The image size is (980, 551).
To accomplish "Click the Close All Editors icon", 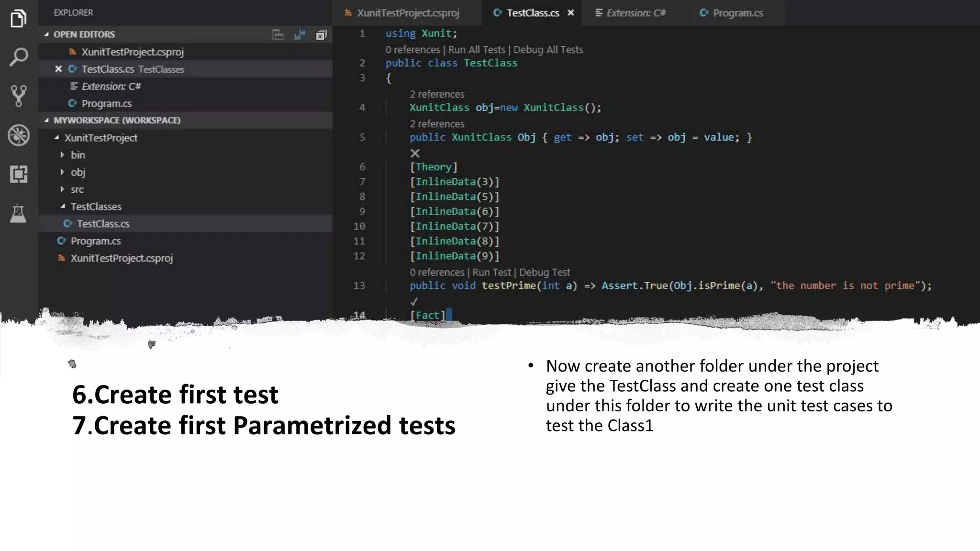I will click(322, 34).
